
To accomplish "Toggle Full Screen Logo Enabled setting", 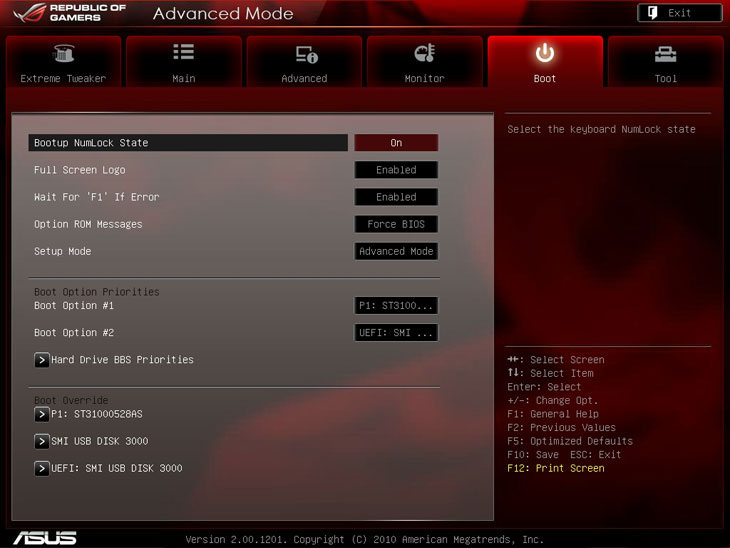I will pyautogui.click(x=396, y=170).
